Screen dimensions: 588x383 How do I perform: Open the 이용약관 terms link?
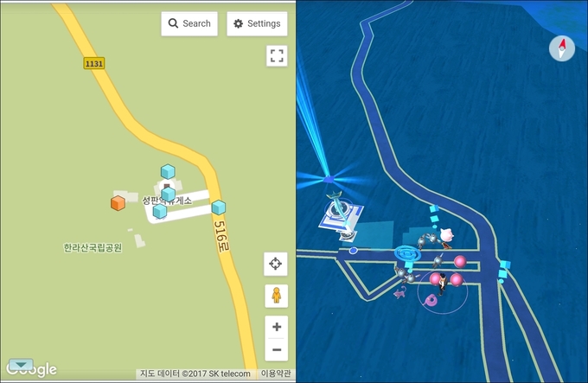(276, 373)
